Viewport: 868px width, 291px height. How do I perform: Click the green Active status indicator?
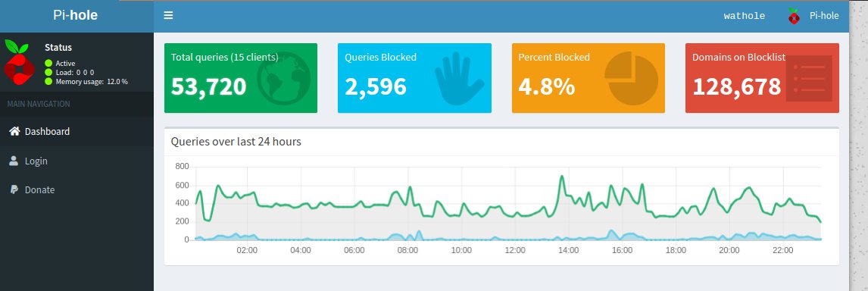pyautogui.click(x=48, y=63)
